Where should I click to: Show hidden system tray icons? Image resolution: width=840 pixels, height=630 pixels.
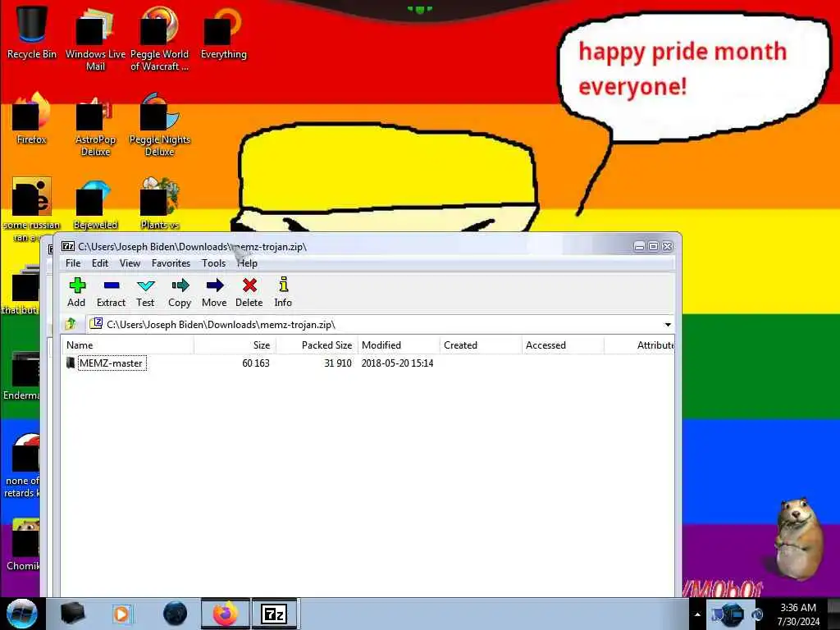[x=697, y=614]
